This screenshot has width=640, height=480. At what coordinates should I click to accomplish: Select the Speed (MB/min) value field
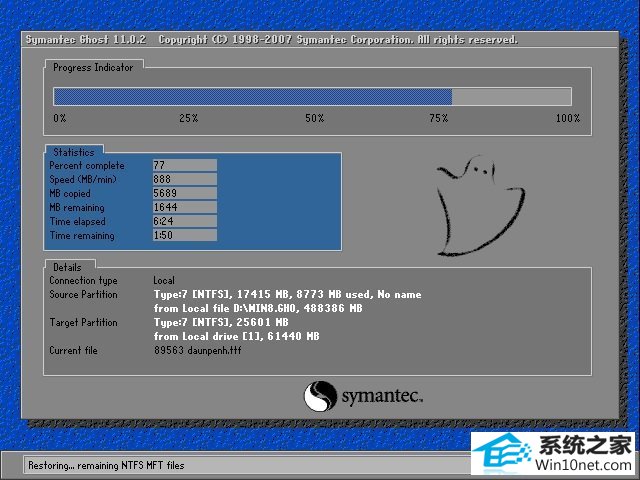point(184,179)
